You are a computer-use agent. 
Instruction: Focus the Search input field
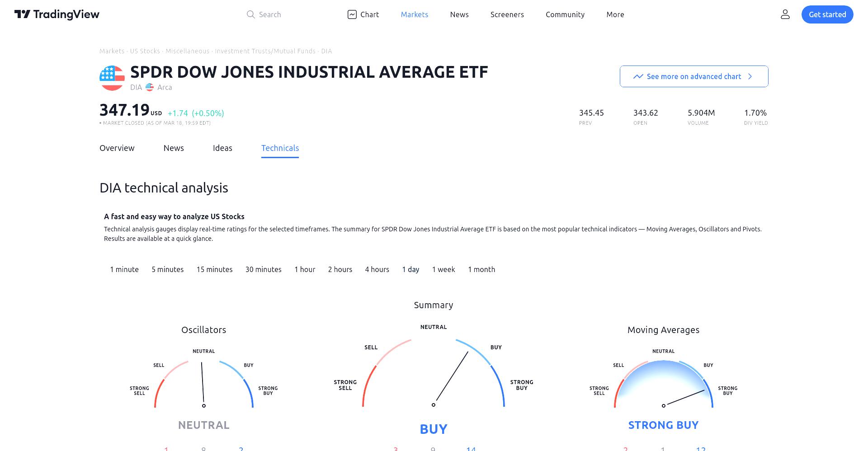pyautogui.click(x=270, y=14)
